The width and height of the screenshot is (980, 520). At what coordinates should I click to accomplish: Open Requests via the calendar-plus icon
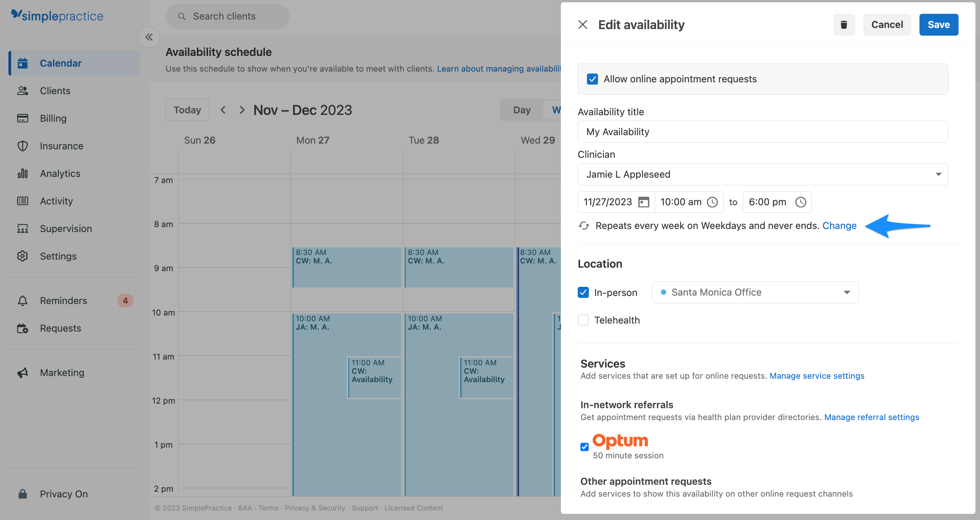coord(23,328)
